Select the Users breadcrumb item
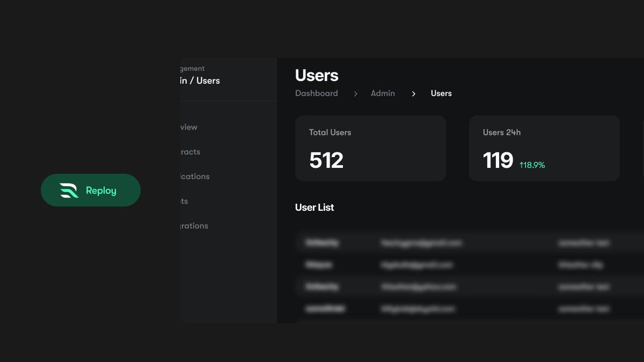644x362 pixels. (441, 93)
